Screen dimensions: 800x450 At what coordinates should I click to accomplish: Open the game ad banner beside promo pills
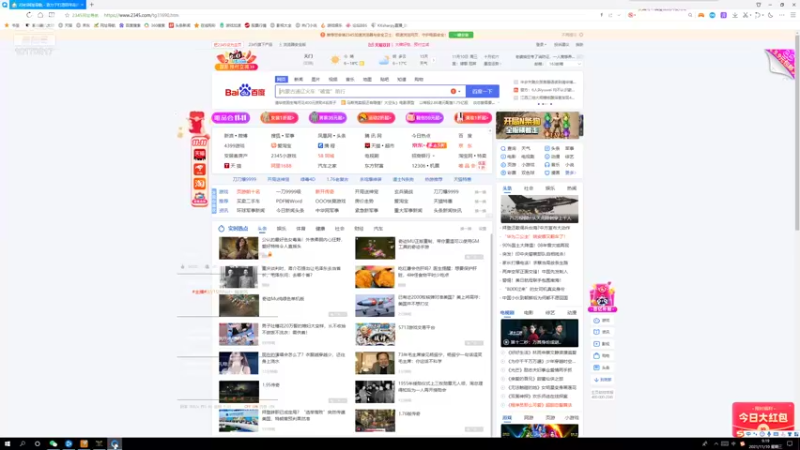pos(539,125)
